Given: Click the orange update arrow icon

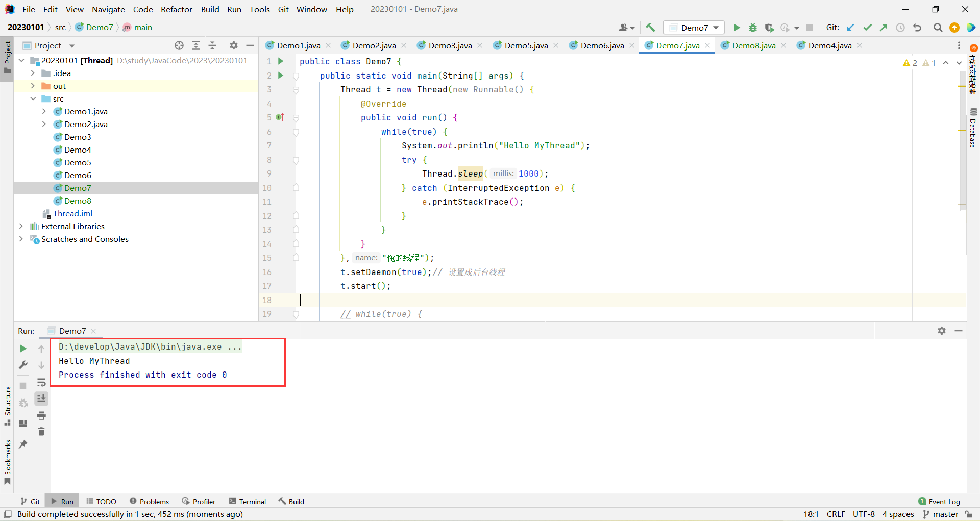Looking at the screenshot, I should pyautogui.click(x=954, y=28).
